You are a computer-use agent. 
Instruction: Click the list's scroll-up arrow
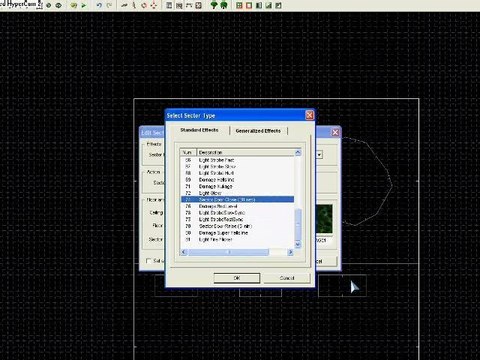click(298, 152)
